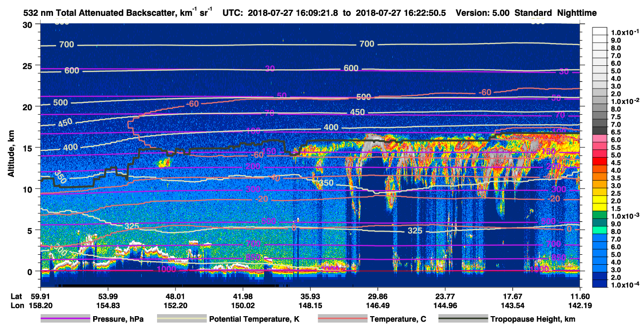
Task: Click latitude value 23.77
Action: pos(445,296)
